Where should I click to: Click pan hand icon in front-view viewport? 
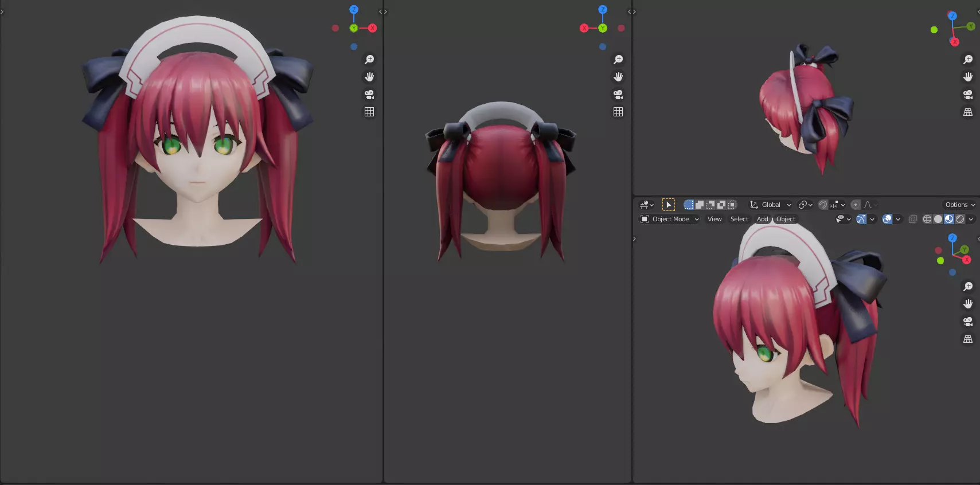[x=369, y=77]
